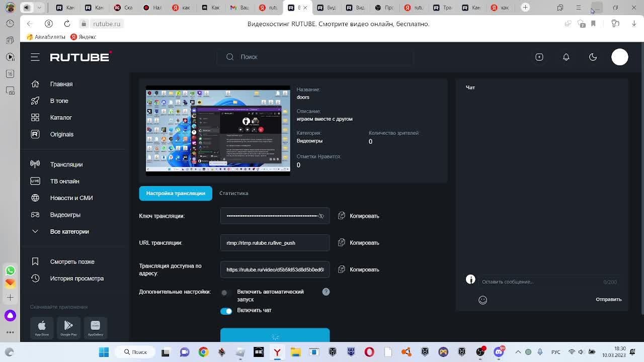
Task: Open browser downloads
Action: click(634, 24)
